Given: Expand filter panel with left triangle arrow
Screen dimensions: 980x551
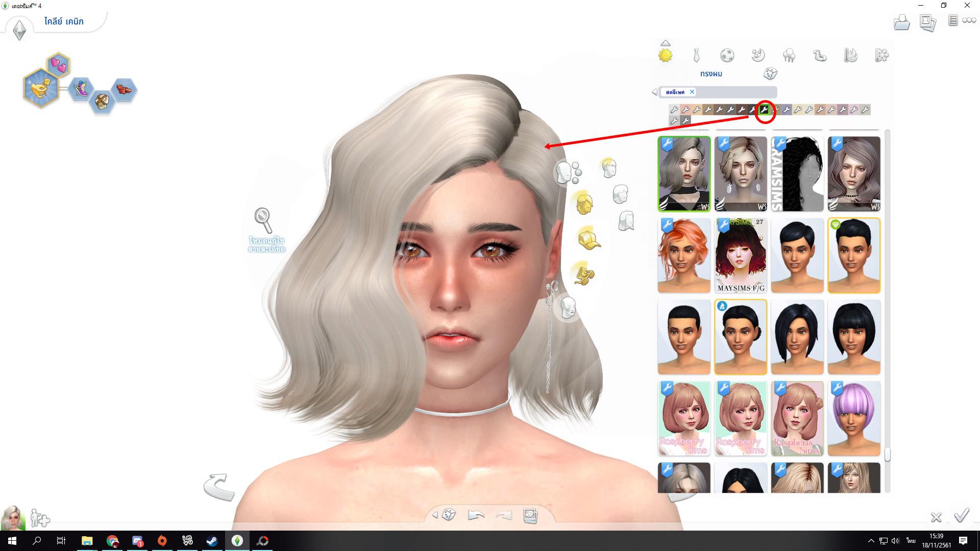Looking at the screenshot, I should (x=654, y=92).
